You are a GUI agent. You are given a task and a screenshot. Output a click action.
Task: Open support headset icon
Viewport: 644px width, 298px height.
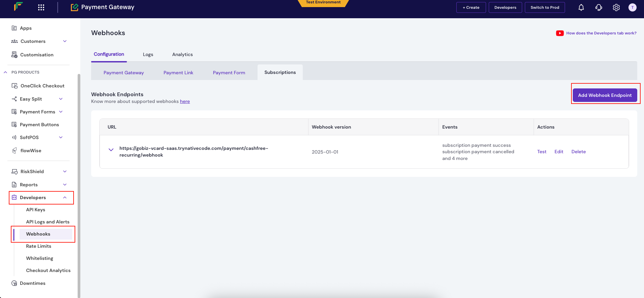click(x=599, y=7)
